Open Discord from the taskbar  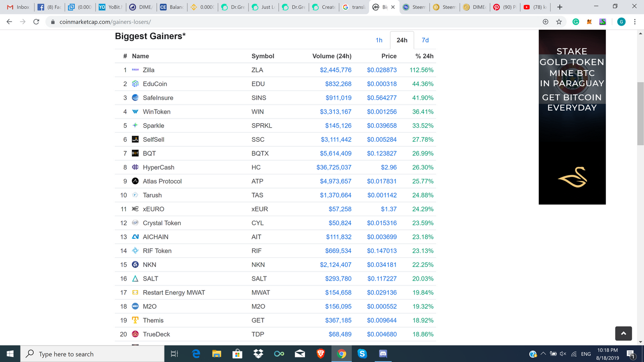382,354
